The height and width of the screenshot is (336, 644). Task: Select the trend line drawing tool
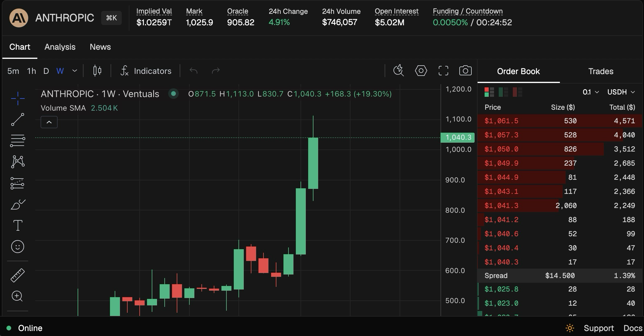[x=18, y=119]
